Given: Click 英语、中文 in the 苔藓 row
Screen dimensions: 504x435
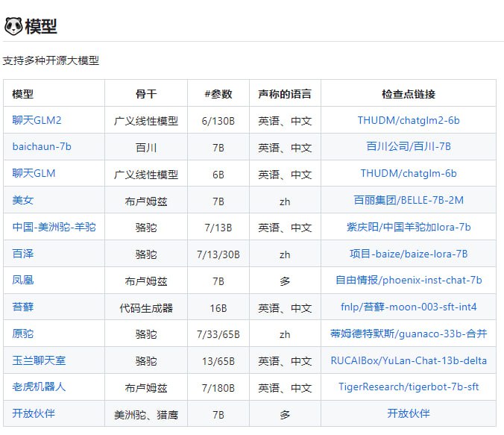Looking at the screenshot, I should (285, 308).
